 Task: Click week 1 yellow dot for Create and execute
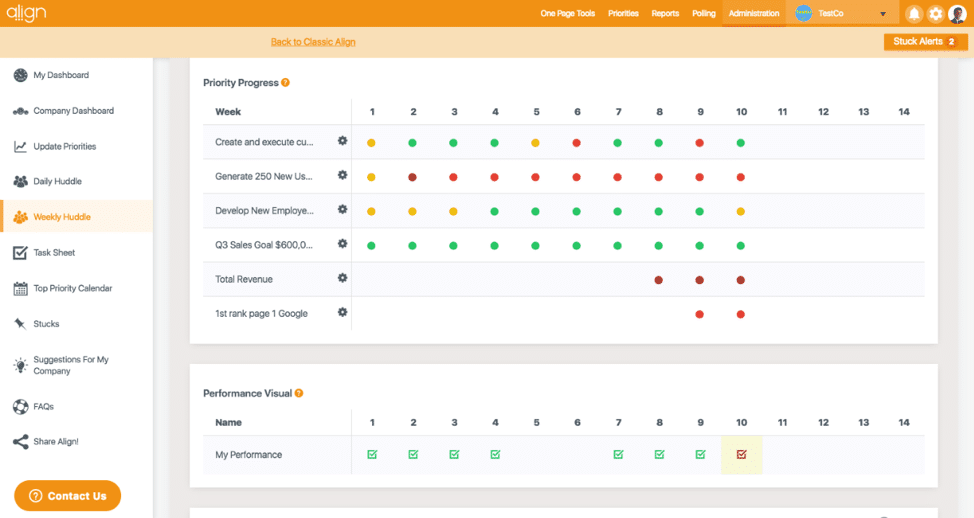[371, 143]
